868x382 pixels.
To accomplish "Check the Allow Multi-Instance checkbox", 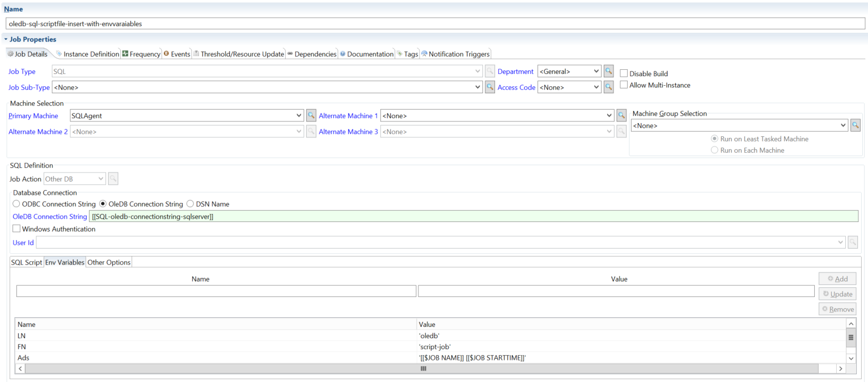I will (624, 85).
